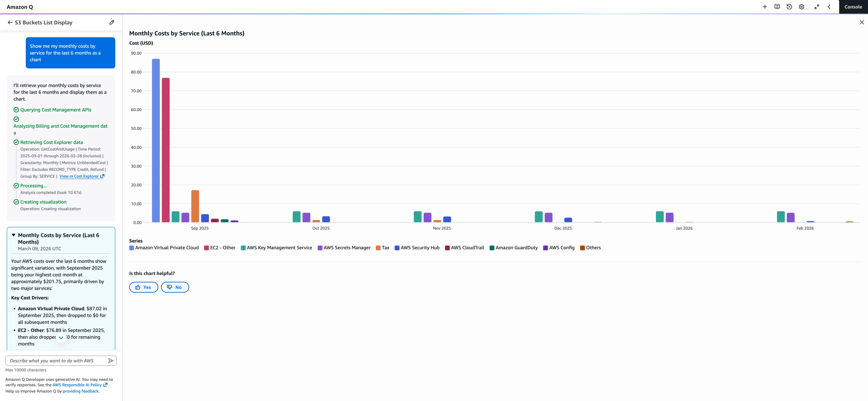Toggle EC2 - Other legend series

pyautogui.click(x=220, y=248)
